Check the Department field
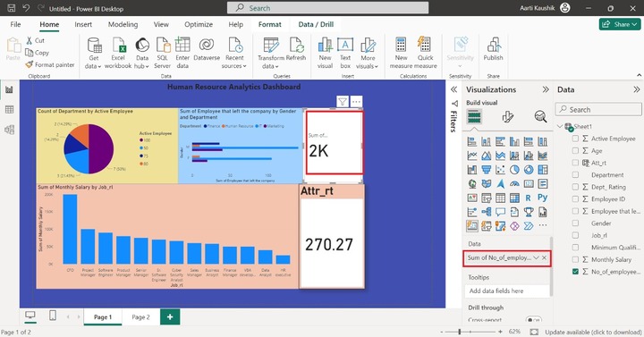 (575, 175)
